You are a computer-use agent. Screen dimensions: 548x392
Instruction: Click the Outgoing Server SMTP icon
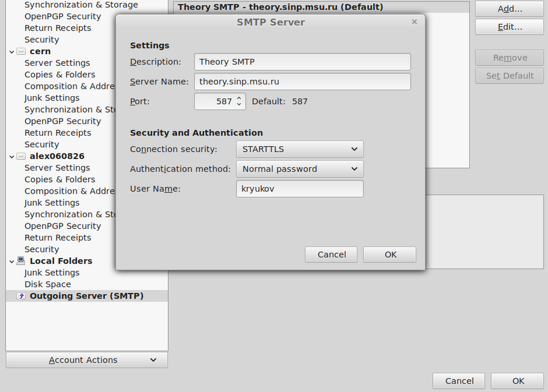pyautogui.click(x=21, y=296)
